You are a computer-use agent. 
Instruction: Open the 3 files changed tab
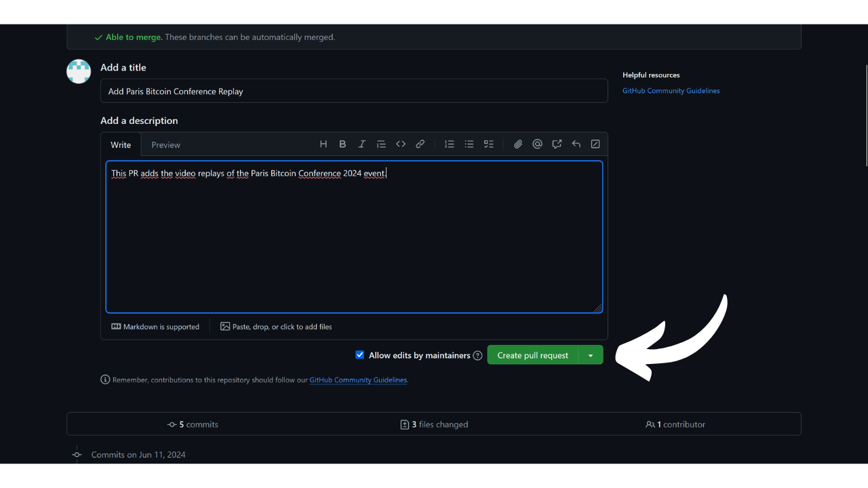coord(434,424)
